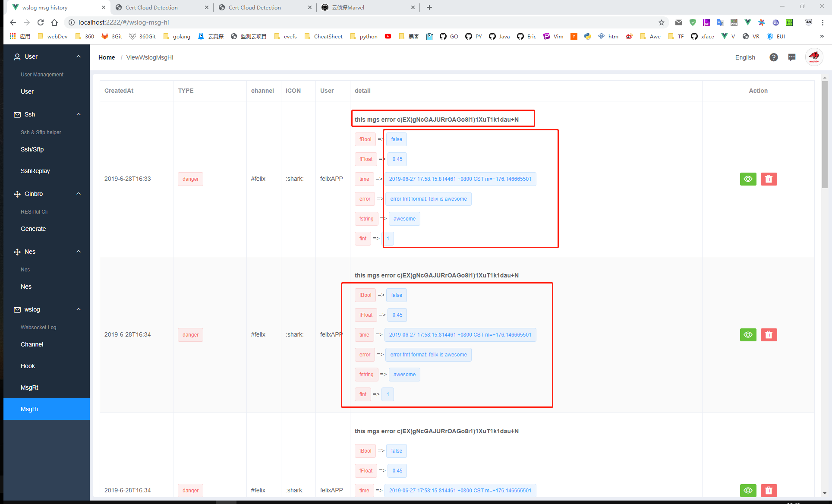This screenshot has width=832, height=504.
Task: Bookmark this page with the star icon
Action: click(x=661, y=22)
